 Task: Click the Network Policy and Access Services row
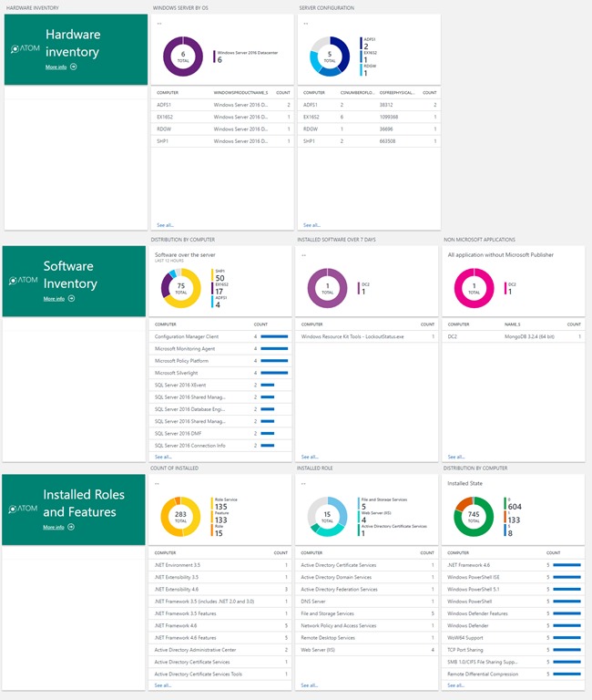[367, 625]
